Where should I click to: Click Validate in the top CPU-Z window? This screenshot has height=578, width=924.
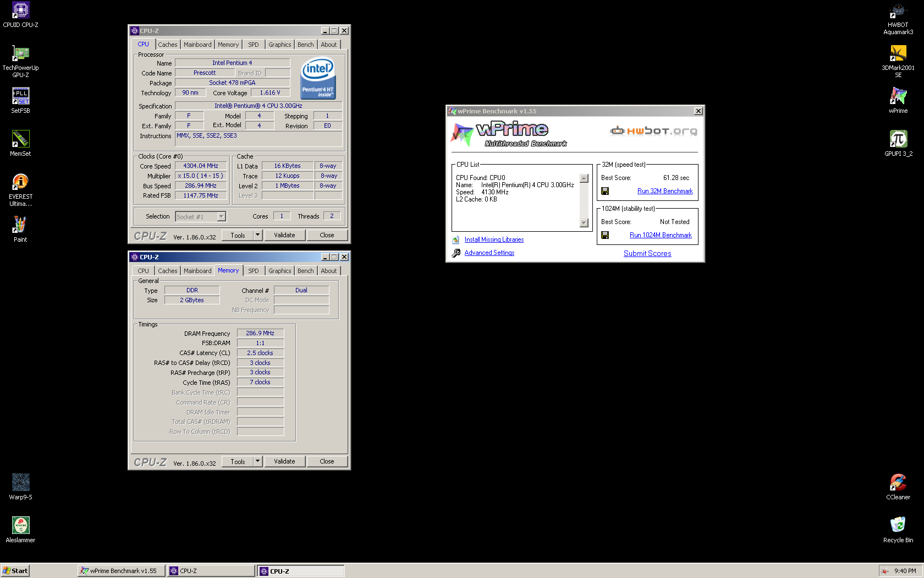tap(284, 235)
